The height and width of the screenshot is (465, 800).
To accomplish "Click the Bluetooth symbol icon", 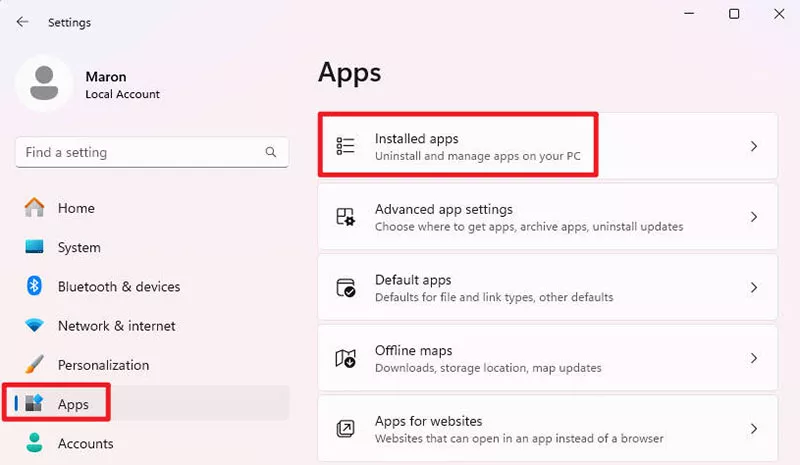I will 34,286.
